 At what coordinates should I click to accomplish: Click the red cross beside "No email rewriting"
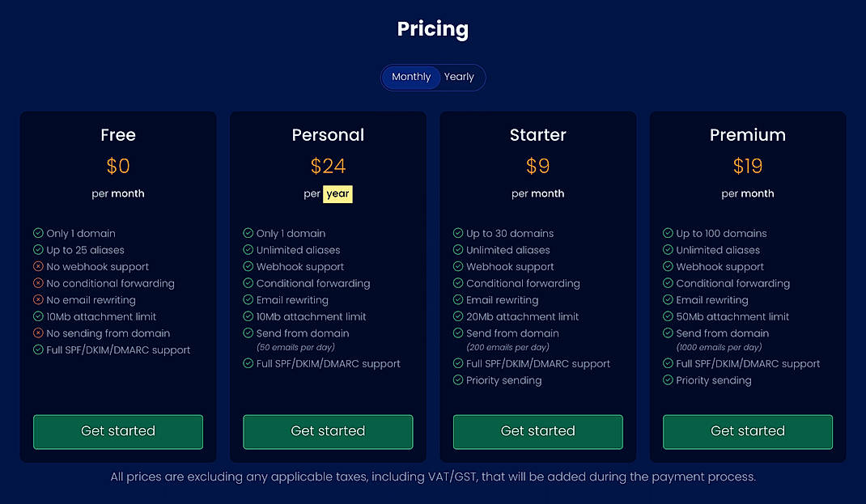click(x=37, y=299)
